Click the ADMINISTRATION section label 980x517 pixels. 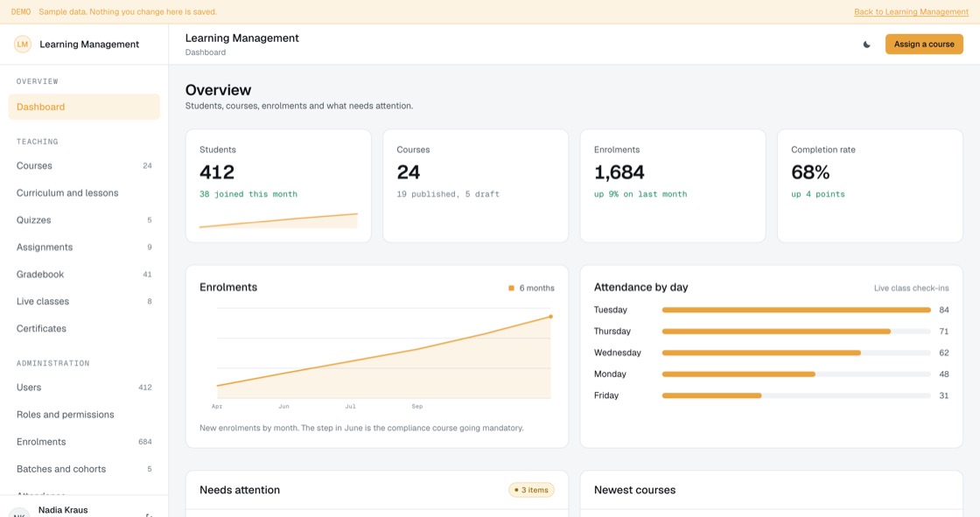(53, 363)
